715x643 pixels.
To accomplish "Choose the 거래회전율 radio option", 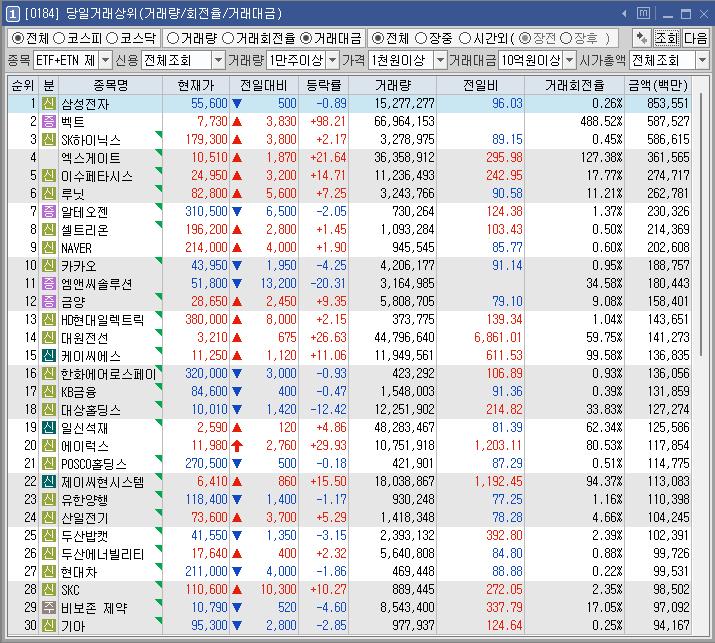I will [x=228, y=38].
